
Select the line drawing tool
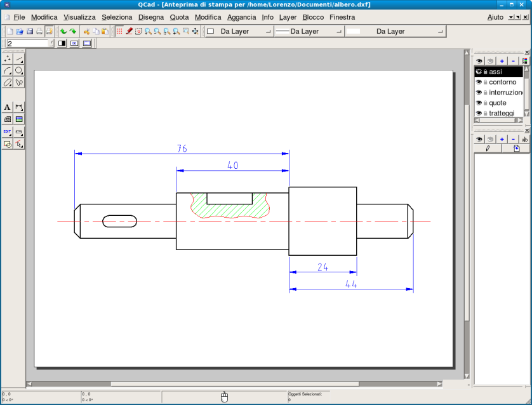coord(19,59)
